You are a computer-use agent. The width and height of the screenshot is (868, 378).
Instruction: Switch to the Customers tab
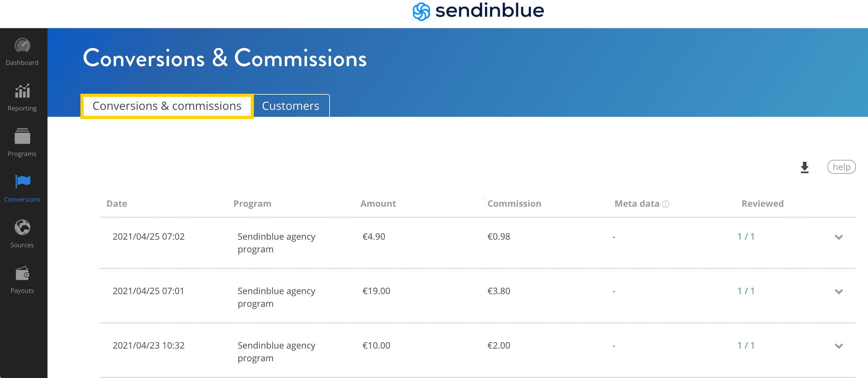291,106
